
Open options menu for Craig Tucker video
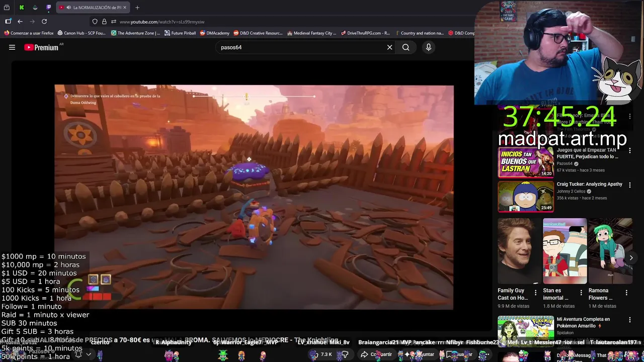tap(629, 185)
